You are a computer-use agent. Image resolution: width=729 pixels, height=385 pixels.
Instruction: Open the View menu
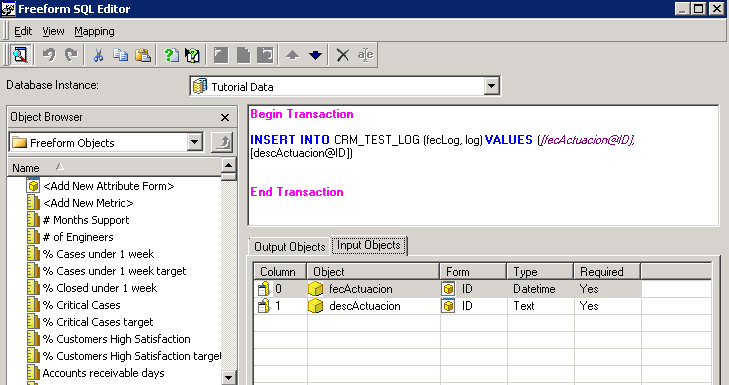[x=53, y=31]
